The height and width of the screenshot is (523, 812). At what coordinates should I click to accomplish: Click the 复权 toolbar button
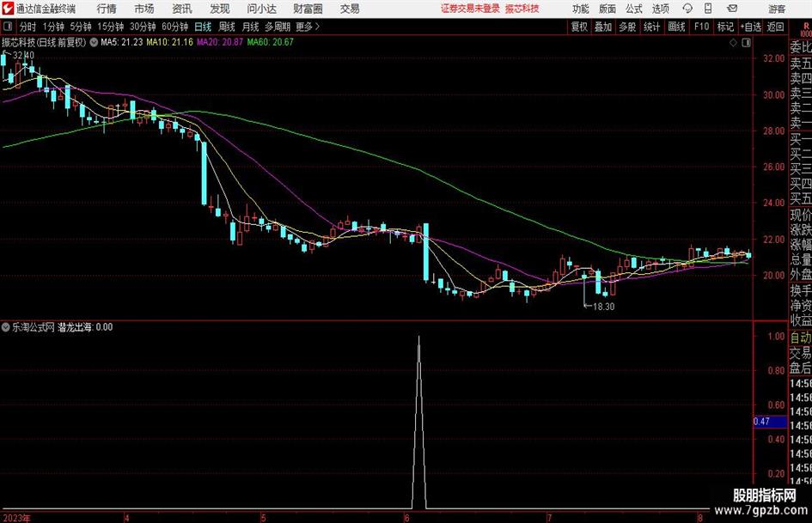(x=579, y=27)
